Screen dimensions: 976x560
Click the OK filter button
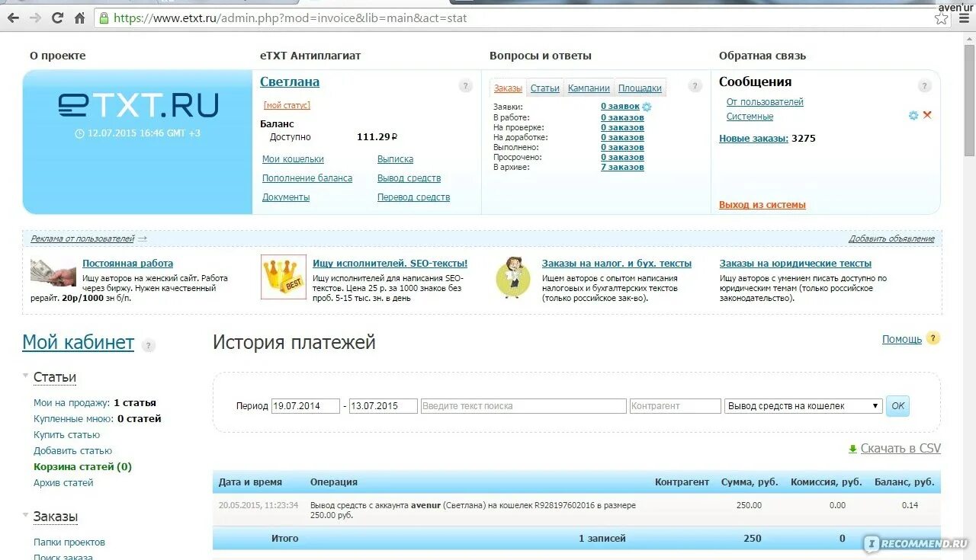(897, 406)
